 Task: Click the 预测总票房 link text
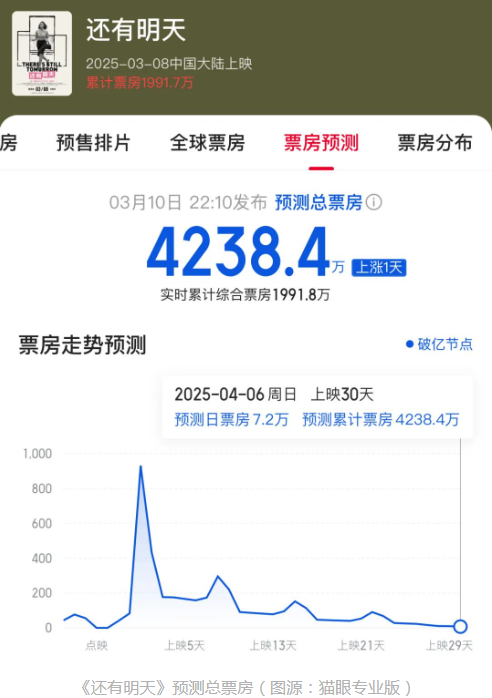pos(318,203)
